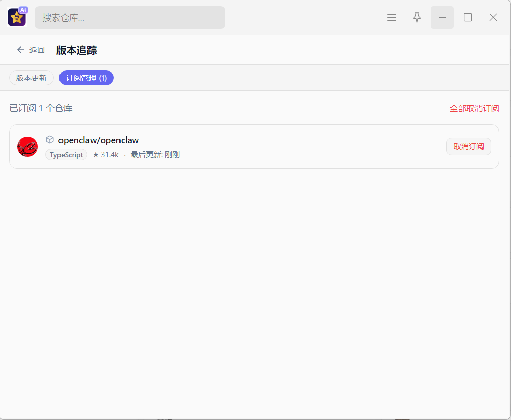The image size is (511, 420).
Task: Click the back arrow icon
Action: [21, 50]
